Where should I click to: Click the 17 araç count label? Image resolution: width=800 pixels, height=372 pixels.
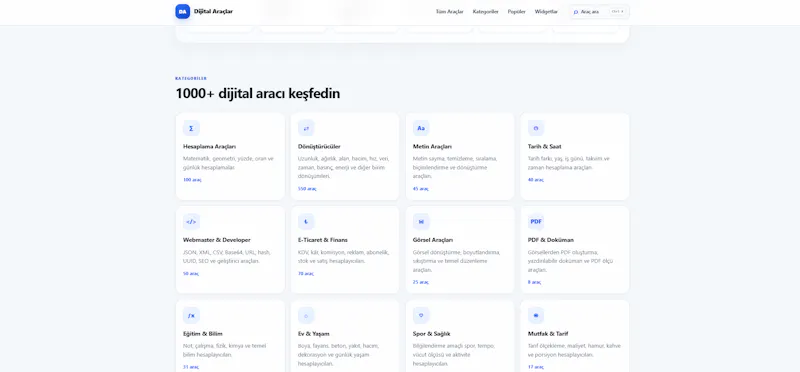click(536, 367)
